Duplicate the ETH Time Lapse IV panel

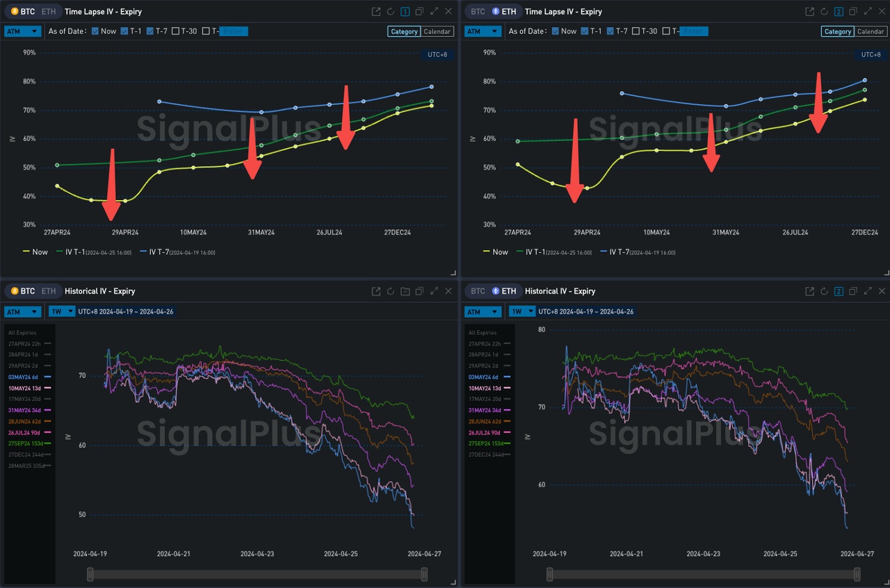pos(852,12)
